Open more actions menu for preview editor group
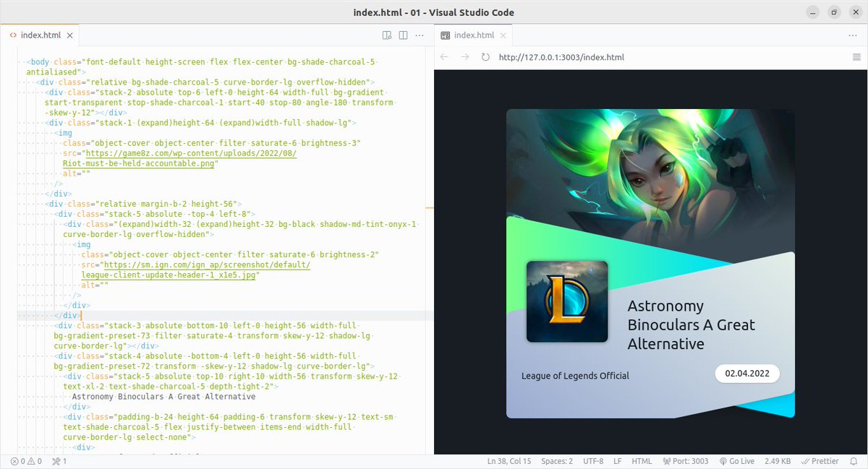The width and height of the screenshot is (868, 469). click(x=853, y=35)
